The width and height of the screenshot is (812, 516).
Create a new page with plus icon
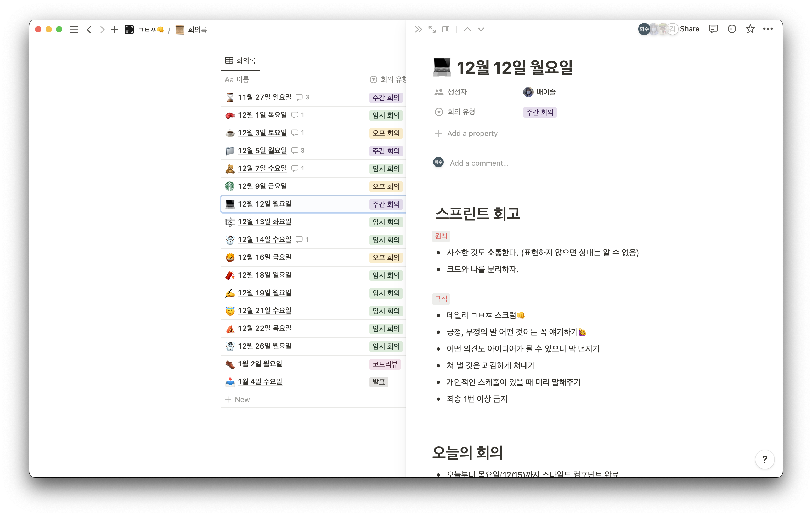[114, 30]
